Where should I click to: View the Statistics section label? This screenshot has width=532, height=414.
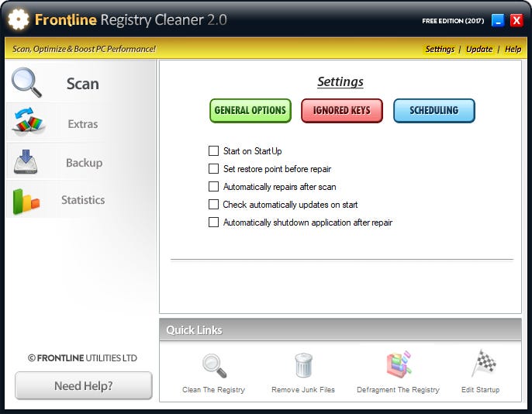pos(83,200)
